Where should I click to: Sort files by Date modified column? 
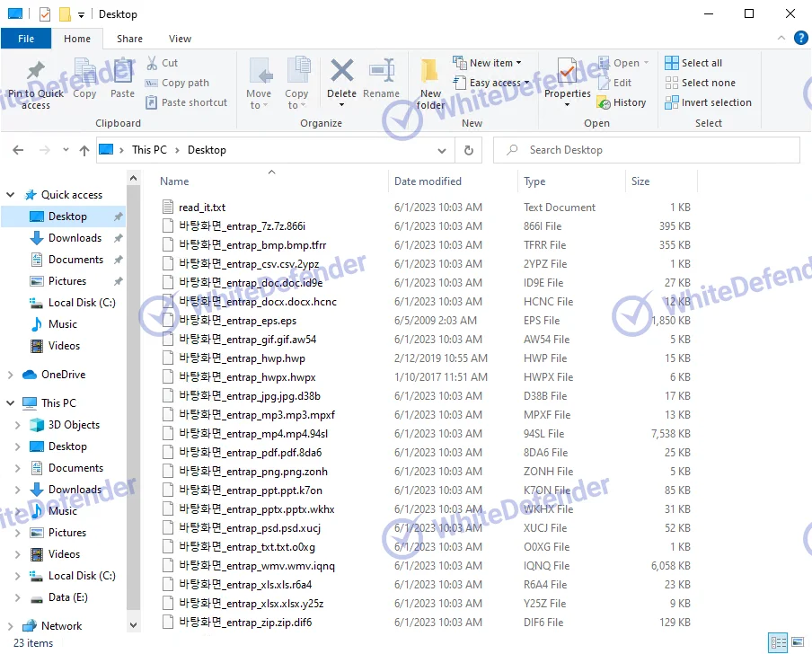(428, 181)
